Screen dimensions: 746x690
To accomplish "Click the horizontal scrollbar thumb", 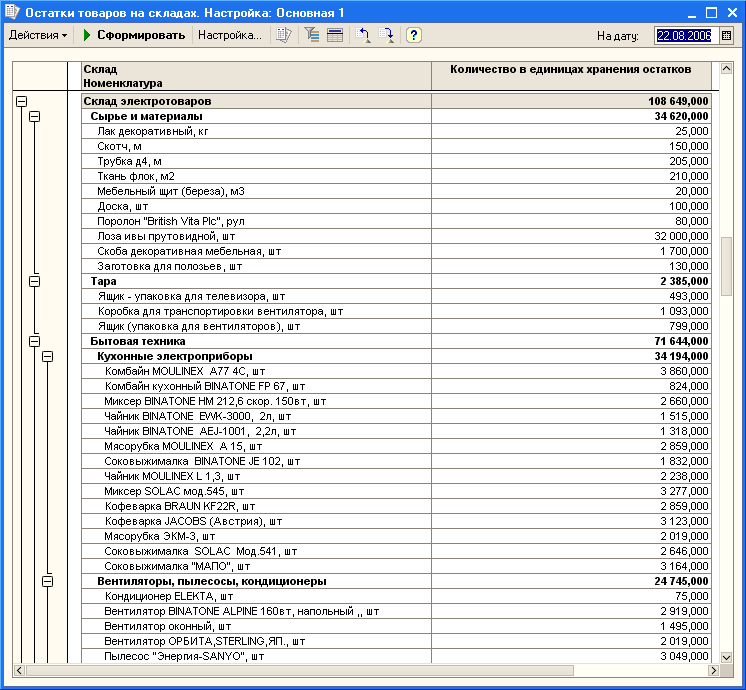I will pos(300,670).
